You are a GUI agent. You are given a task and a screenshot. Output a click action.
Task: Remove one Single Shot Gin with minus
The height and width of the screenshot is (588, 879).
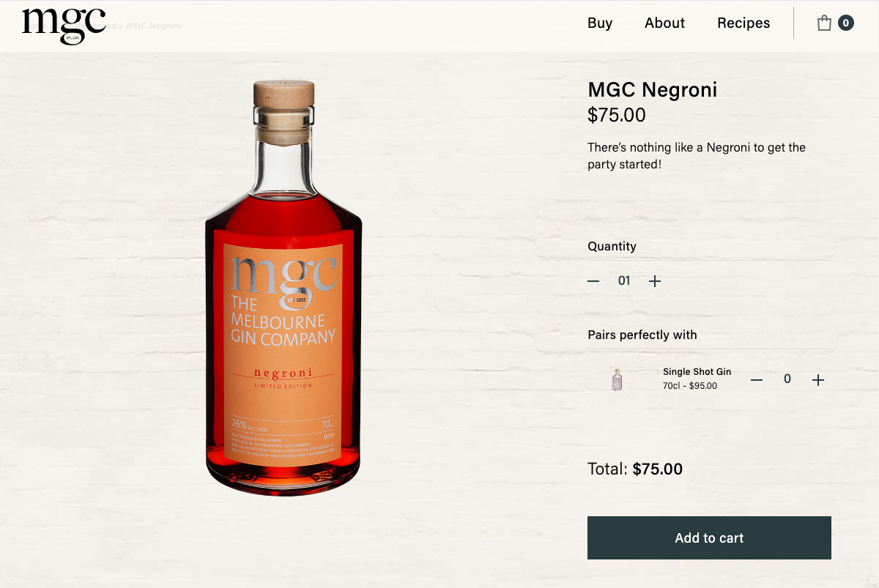point(757,379)
